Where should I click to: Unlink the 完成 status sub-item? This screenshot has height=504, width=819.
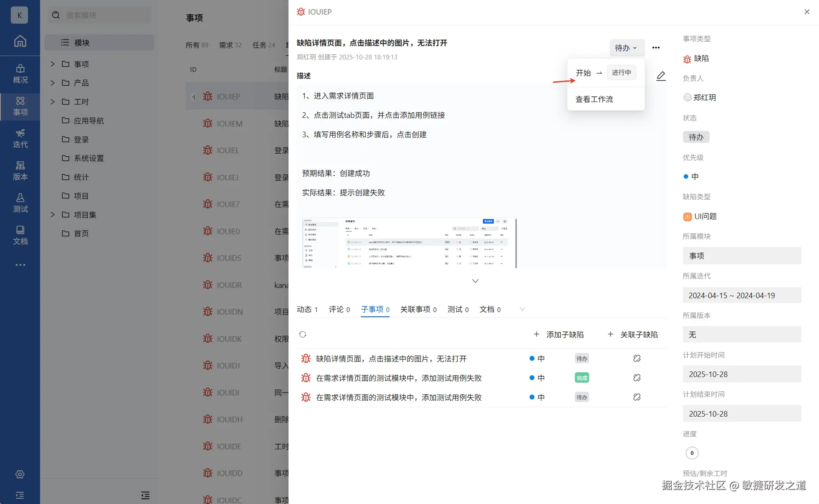637,378
